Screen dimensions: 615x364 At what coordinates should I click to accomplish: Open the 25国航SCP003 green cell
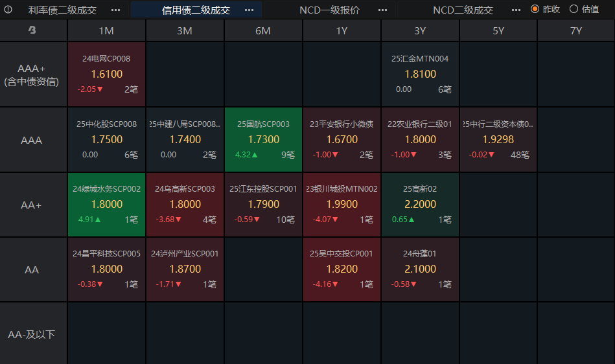click(x=263, y=139)
